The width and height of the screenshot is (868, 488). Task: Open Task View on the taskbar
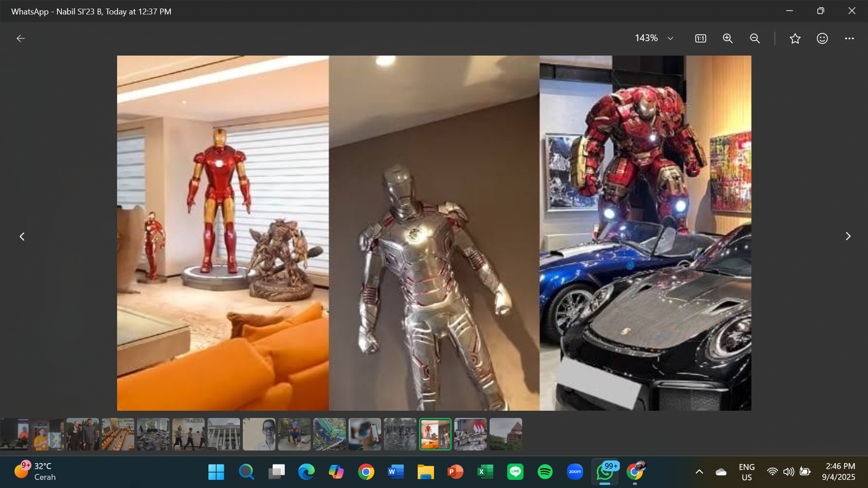276,472
